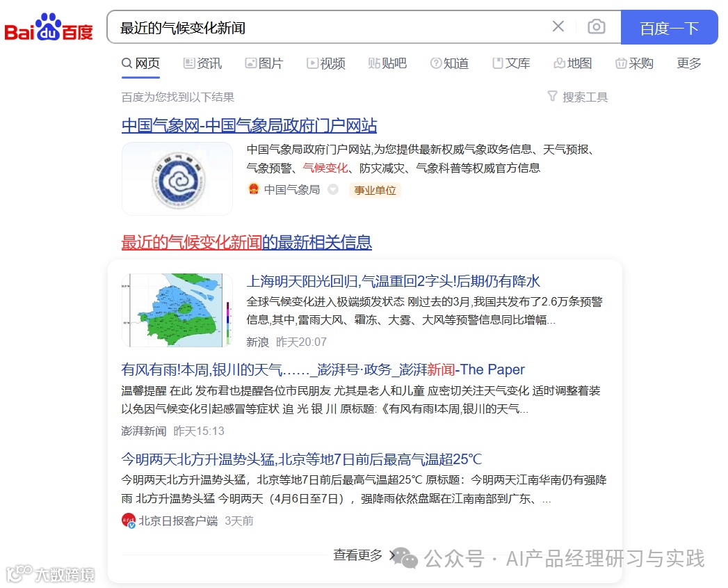The image size is (728, 588).
Task: Click the 百度一下 search button
Action: [x=669, y=27]
